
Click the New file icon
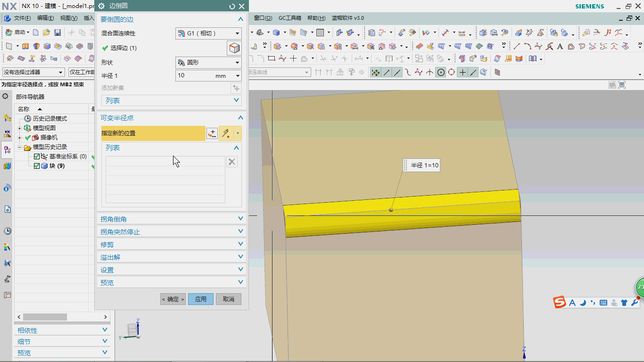36,33
